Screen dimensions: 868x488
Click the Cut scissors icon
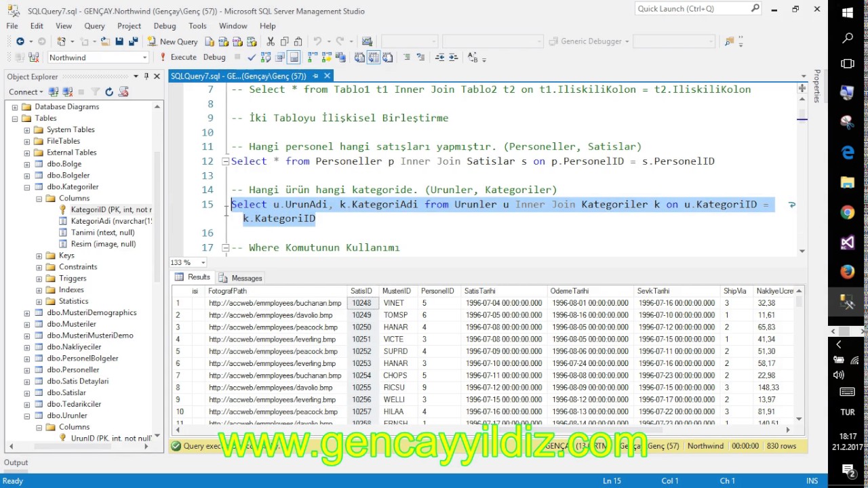pyautogui.click(x=271, y=41)
